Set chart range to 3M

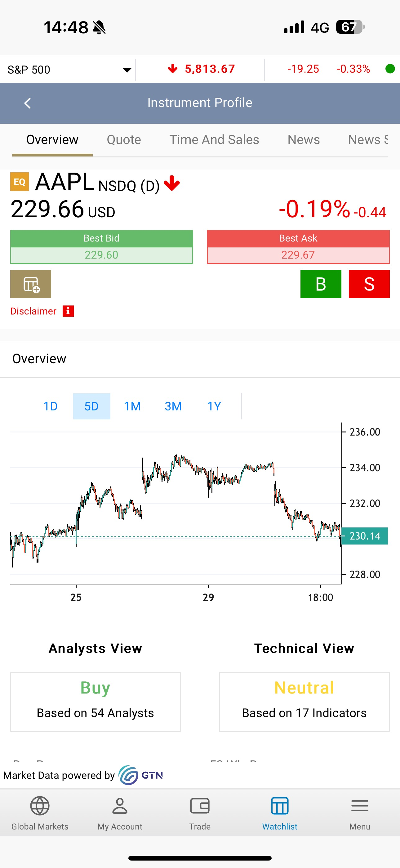click(173, 406)
